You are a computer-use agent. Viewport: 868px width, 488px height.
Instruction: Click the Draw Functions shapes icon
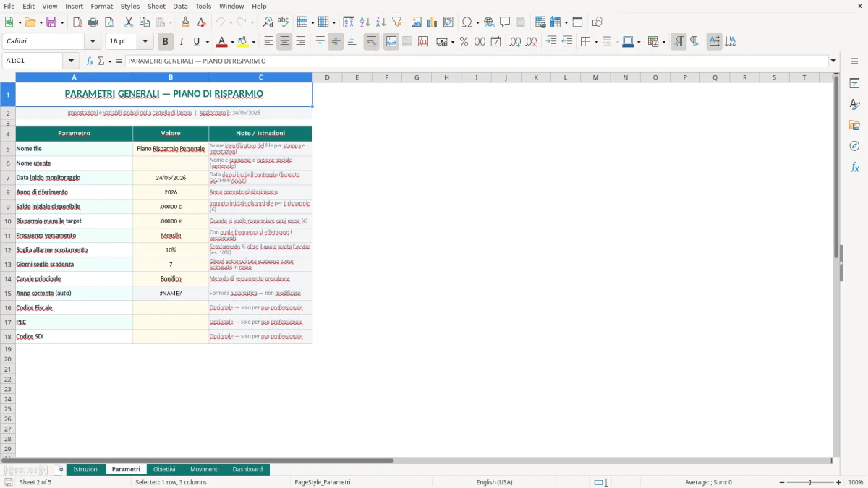tap(597, 22)
